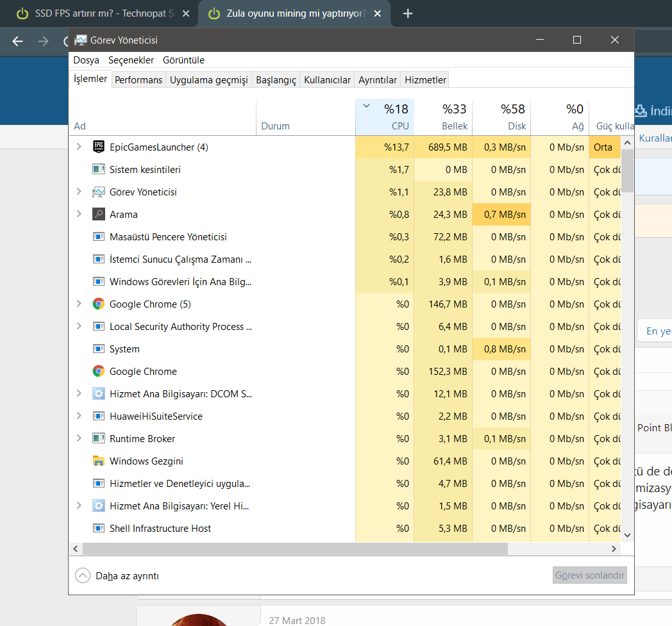The width and height of the screenshot is (672, 626).
Task: Click the horizontal scrollbar left arrow
Action: [76, 549]
